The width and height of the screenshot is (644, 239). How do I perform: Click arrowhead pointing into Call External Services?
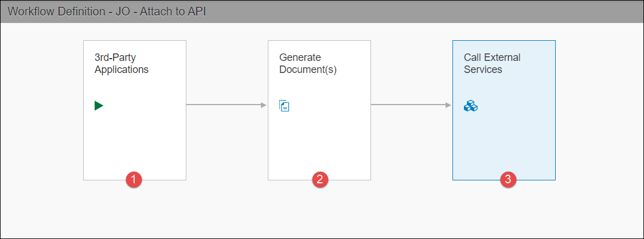point(448,105)
